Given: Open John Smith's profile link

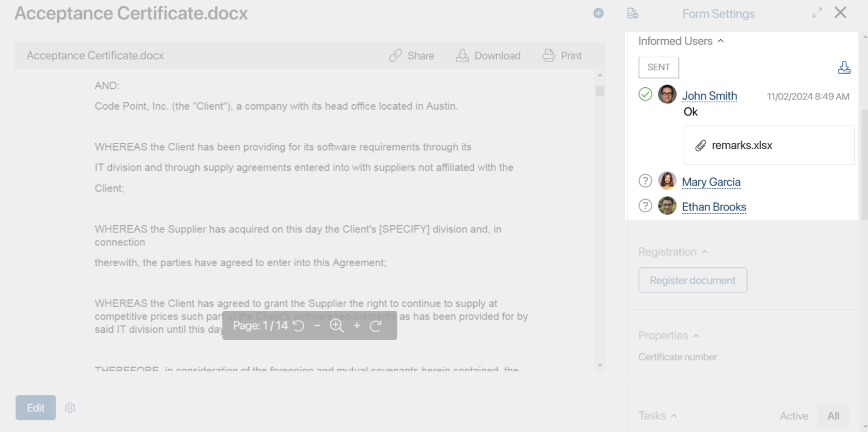Looking at the screenshot, I should tap(709, 96).
